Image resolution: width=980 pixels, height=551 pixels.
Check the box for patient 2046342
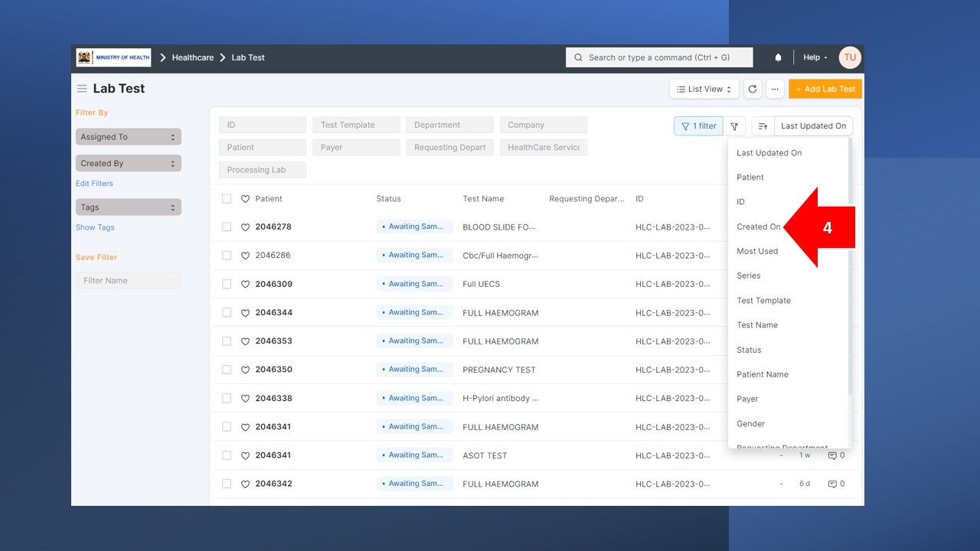click(x=227, y=484)
